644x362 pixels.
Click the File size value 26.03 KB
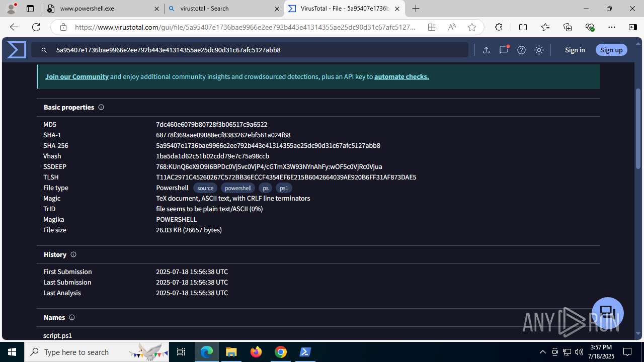(189, 230)
